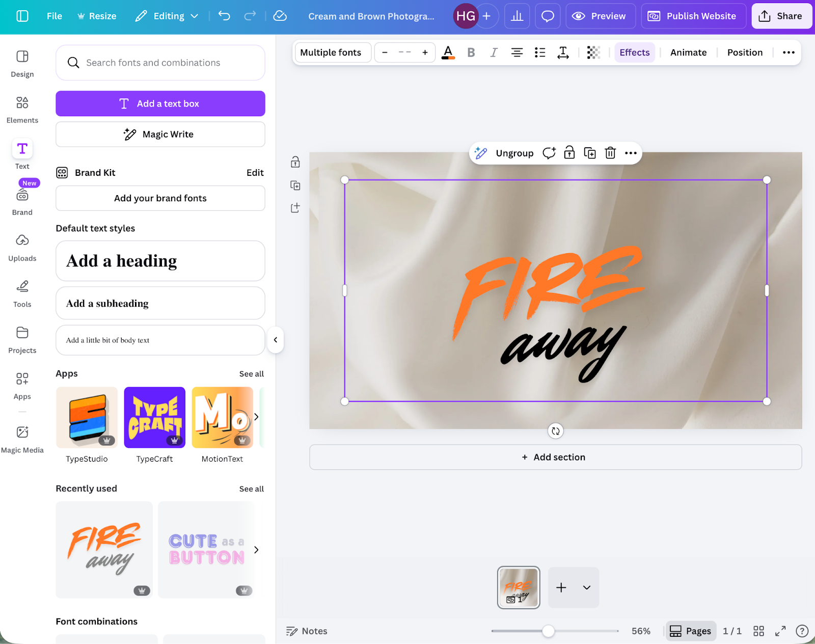Toggle italic formatting
This screenshot has height=644, width=815.
point(493,52)
